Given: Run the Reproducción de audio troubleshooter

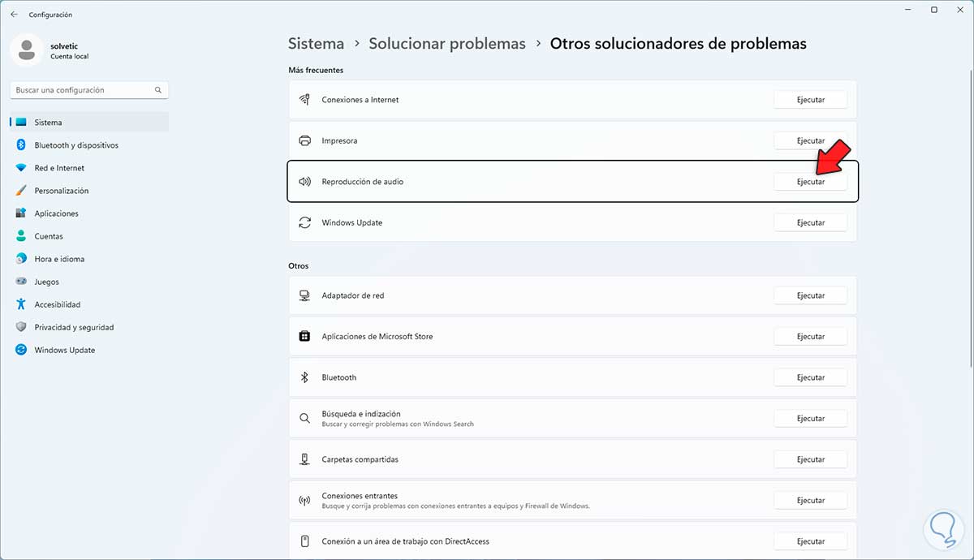Looking at the screenshot, I should pyautogui.click(x=810, y=181).
